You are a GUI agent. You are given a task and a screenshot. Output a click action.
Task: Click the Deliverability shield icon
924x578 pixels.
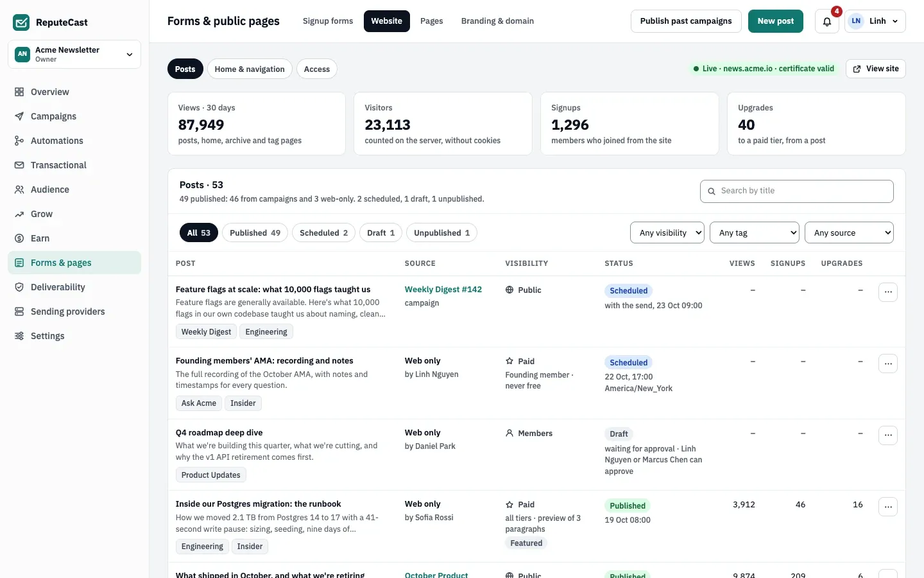tap(19, 287)
